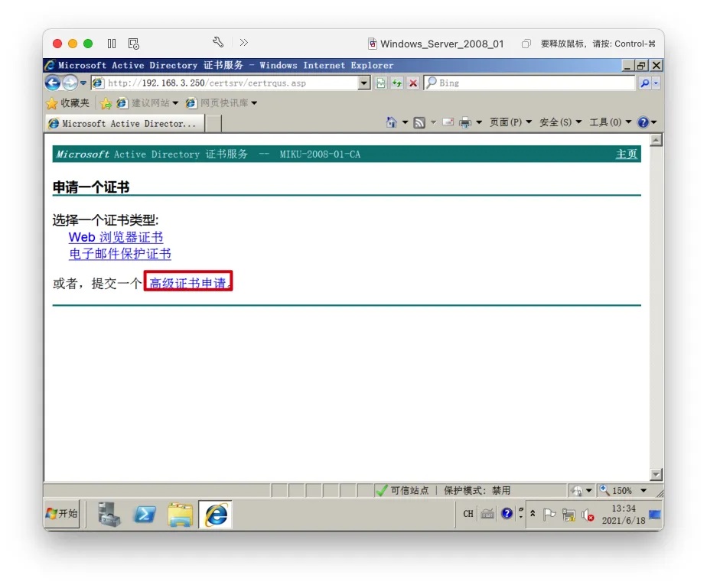Add page to favorites bar
Image resolution: width=707 pixels, height=588 pixels.
106,103
